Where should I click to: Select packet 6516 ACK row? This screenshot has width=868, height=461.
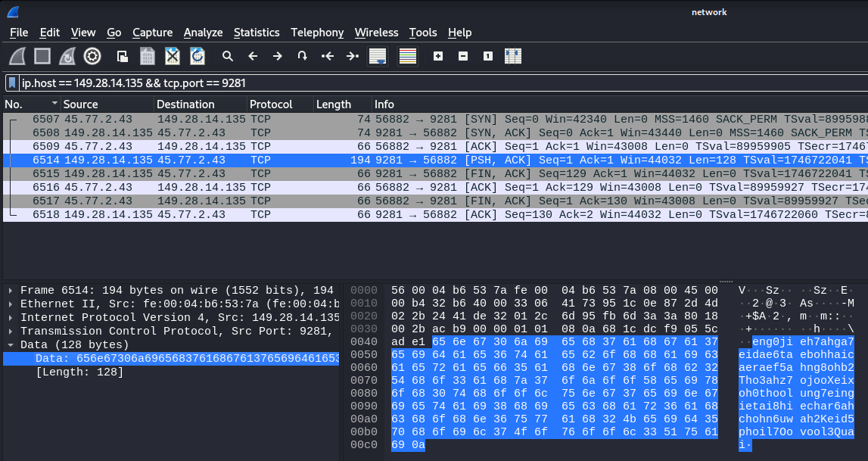pos(435,187)
